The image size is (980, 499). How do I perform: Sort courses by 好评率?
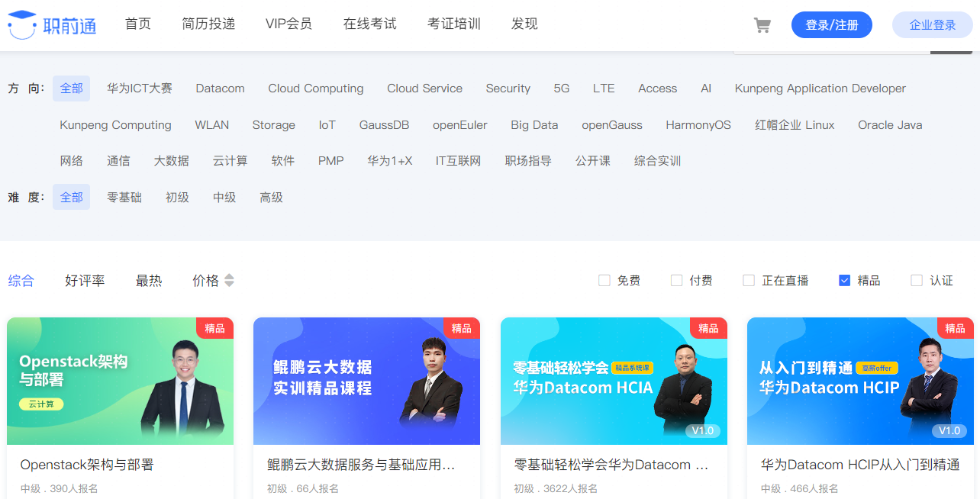pyautogui.click(x=85, y=281)
